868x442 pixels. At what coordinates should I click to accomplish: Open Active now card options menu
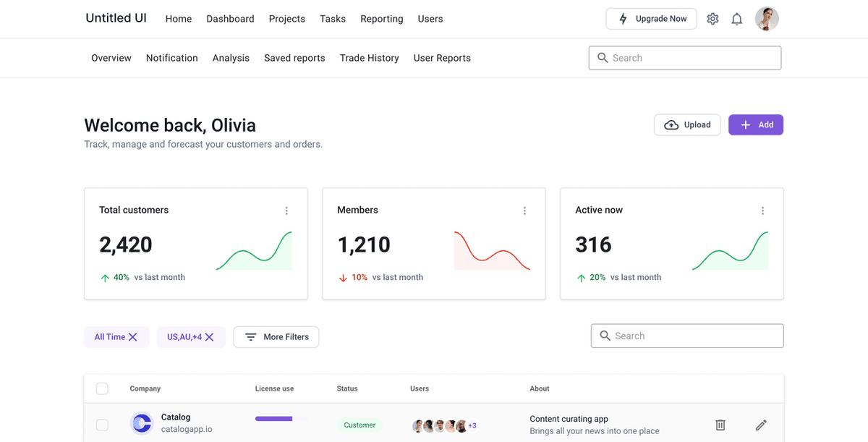click(762, 211)
